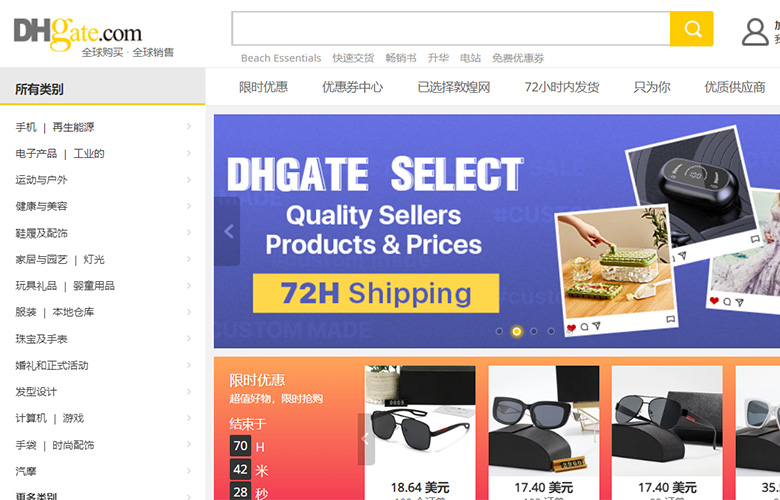The width and height of the screenshot is (780, 500).
Task: Expand the 珠宝及手表 category chevron
Action: tap(189, 338)
